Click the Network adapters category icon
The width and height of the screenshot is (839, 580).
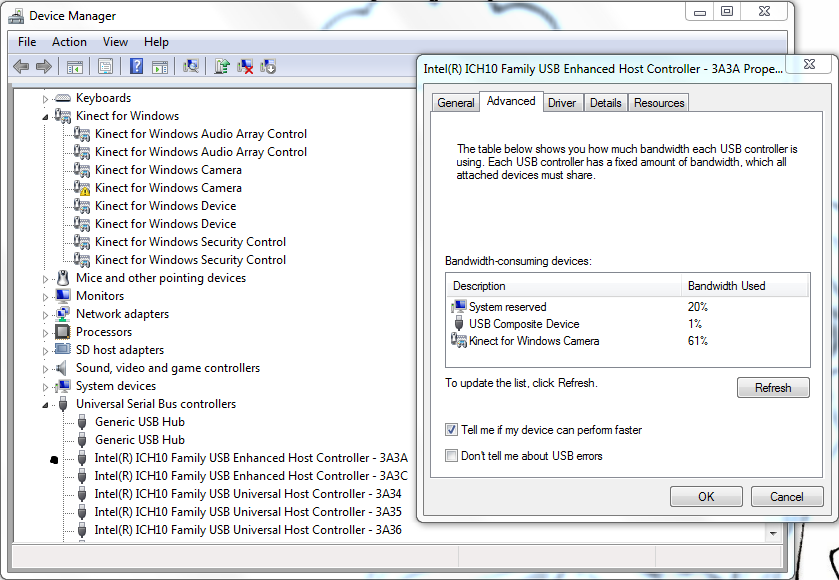(63, 314)
